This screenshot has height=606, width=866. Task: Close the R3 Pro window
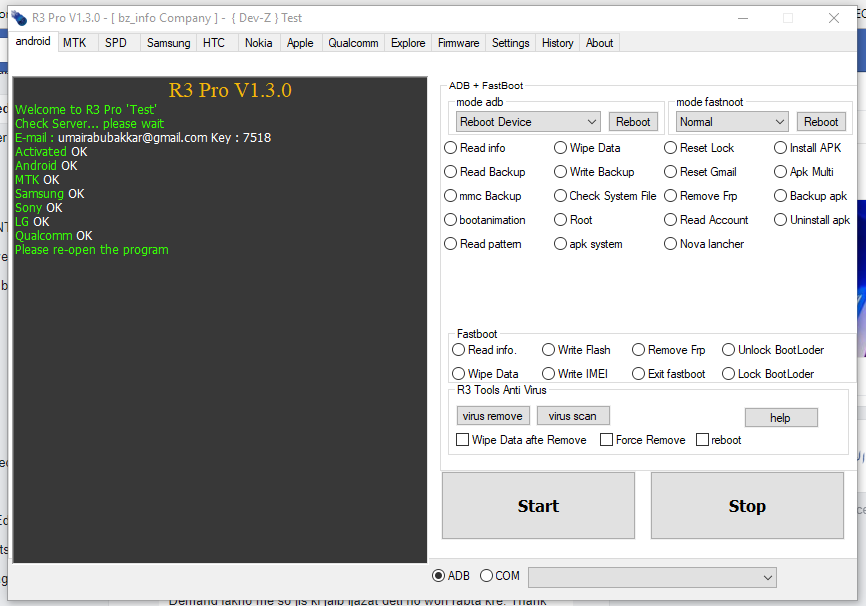coord(834,18)
